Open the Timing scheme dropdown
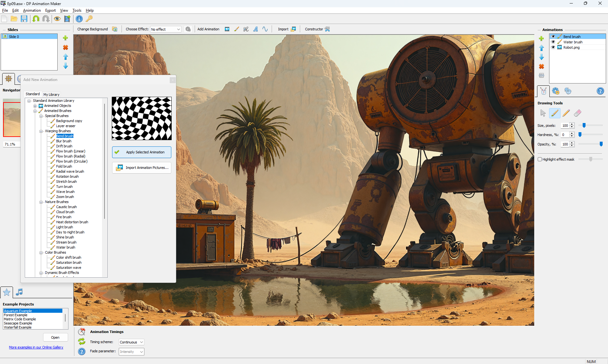 [131, 342]
